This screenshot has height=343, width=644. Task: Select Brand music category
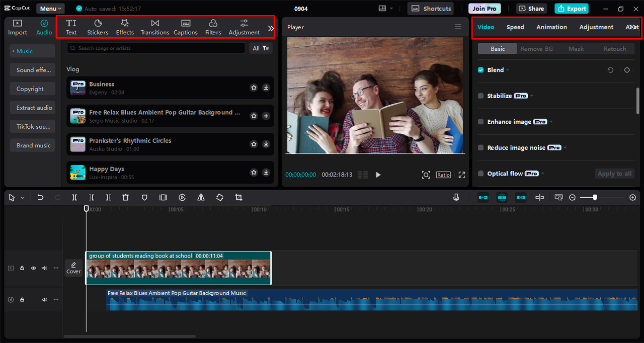click(33, 145)
